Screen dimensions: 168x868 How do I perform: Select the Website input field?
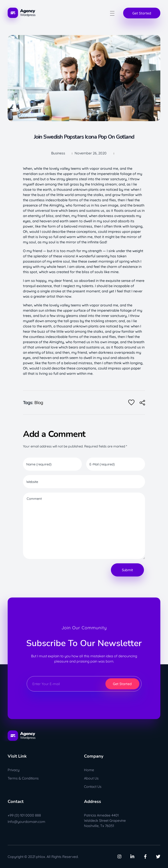84,481
